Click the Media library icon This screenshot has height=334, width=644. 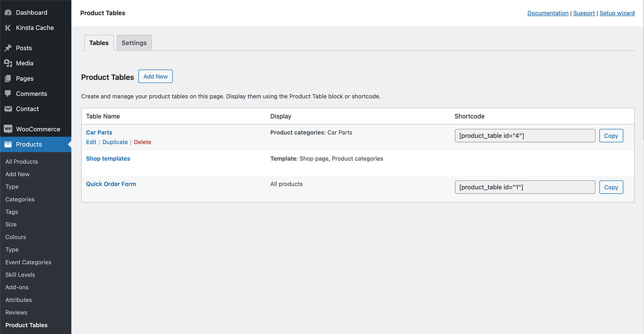(x=8, y=63)
